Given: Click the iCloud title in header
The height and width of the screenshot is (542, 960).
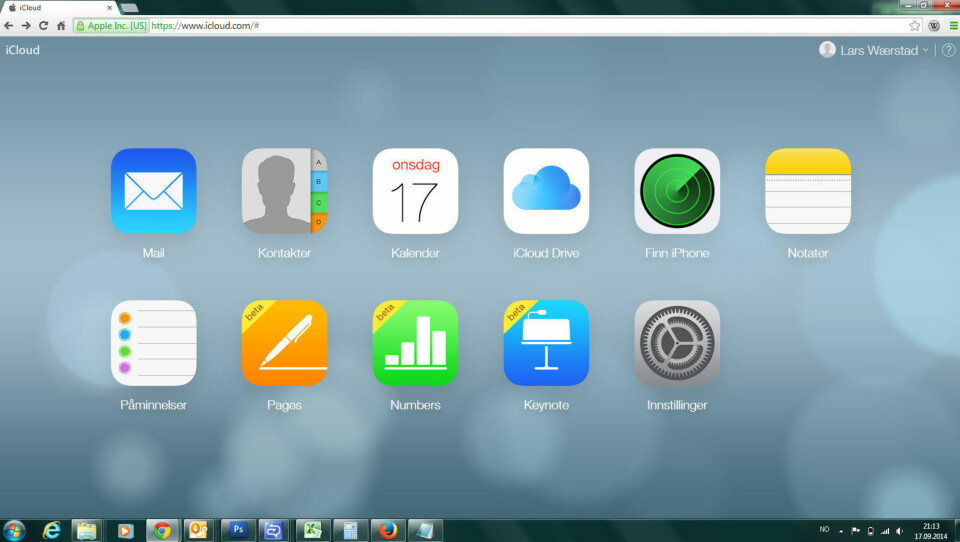Looking at the screenshot, I should pos(23,50).
